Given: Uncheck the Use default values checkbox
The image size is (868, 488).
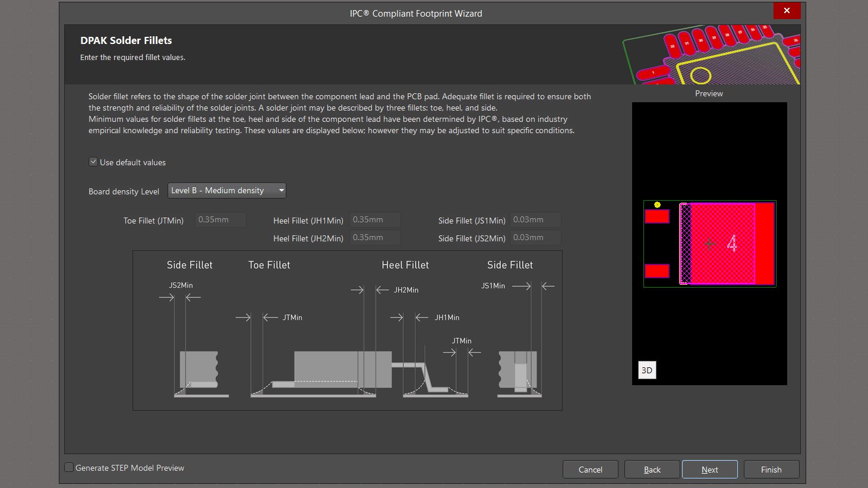Looking at the screenshot, I should tap(93, 162).
